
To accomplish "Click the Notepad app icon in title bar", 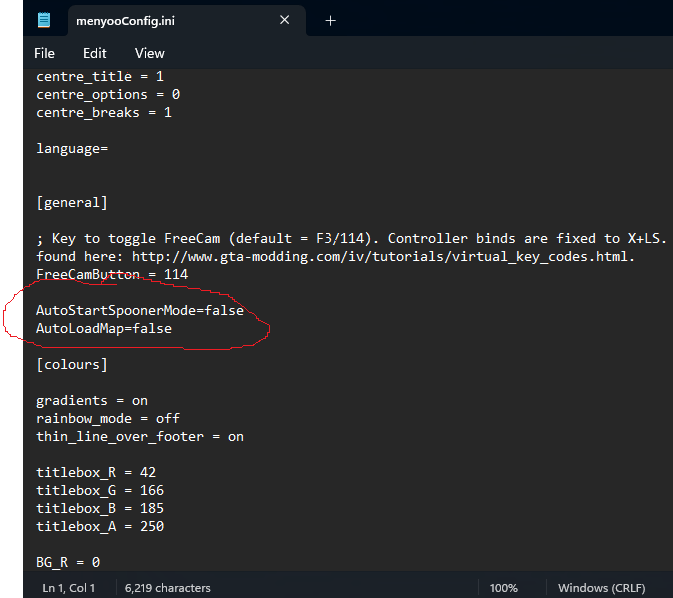I will click(44, 20).
